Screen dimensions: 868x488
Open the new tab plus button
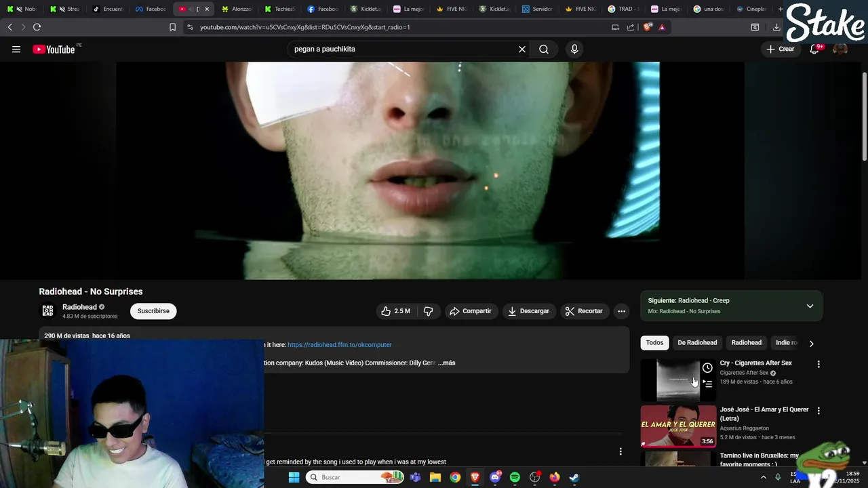[x=781, y=9]
